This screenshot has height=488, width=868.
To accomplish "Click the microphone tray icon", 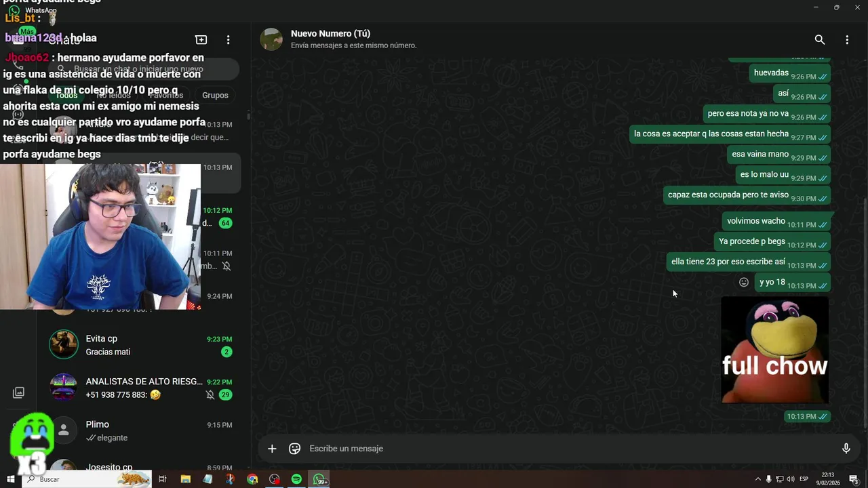I will (768, 479).
